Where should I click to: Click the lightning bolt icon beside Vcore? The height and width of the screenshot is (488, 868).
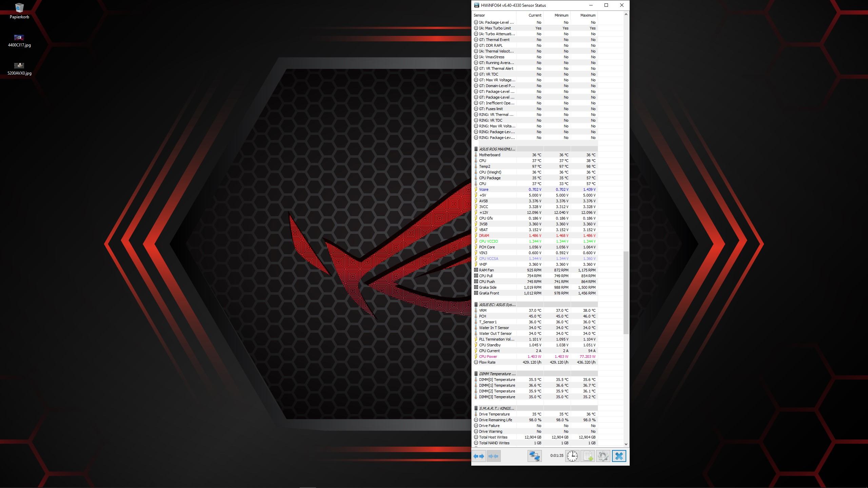(476, 189)
